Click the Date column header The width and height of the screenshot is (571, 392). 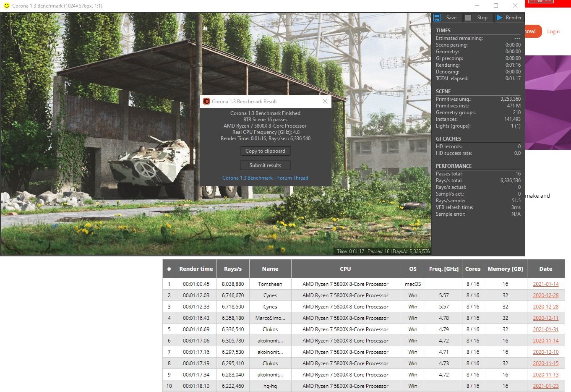coord(546,269)
